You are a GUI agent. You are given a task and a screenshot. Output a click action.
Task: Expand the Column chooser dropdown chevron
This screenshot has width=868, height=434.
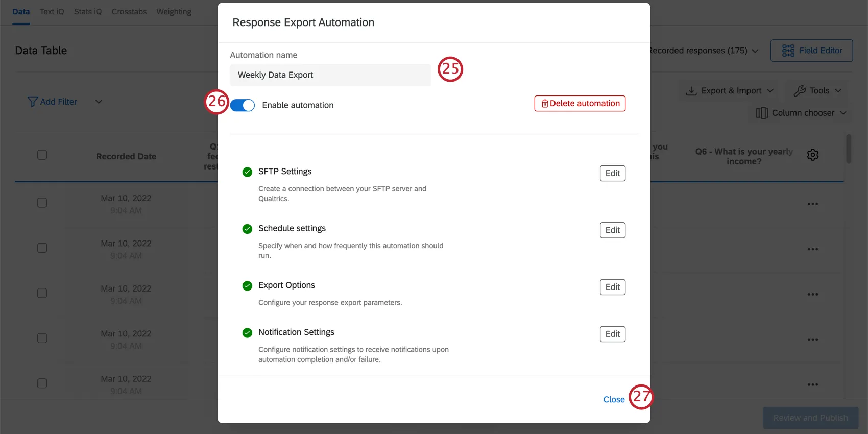843,113
